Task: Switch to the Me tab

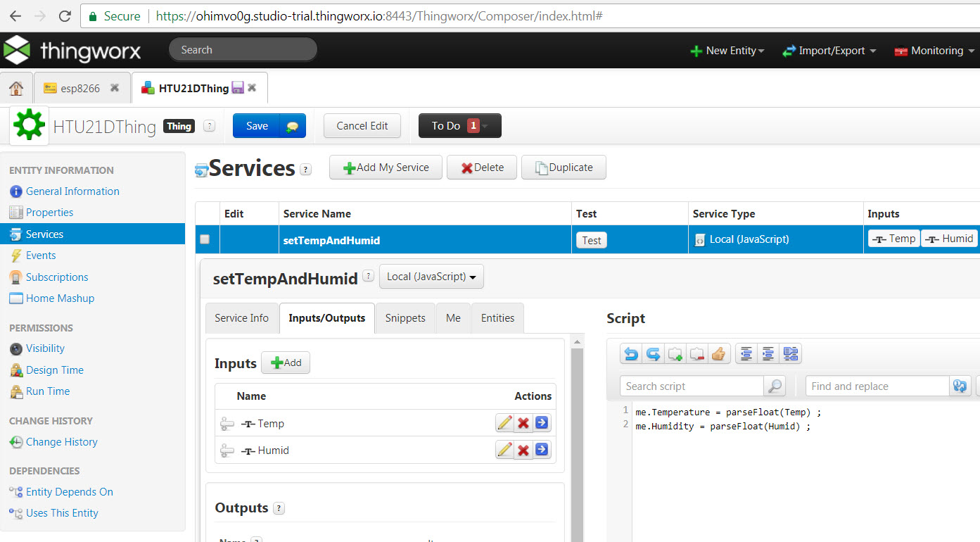Action: point(453,318)
